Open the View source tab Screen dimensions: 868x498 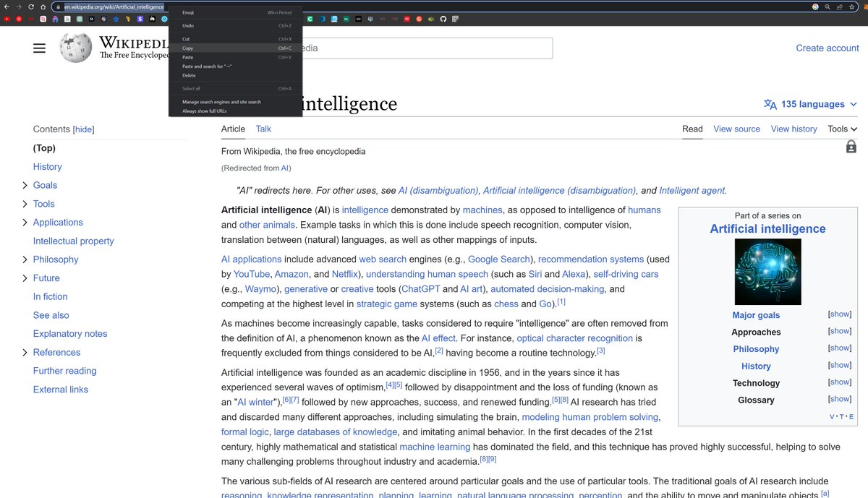tap(736, 129)
